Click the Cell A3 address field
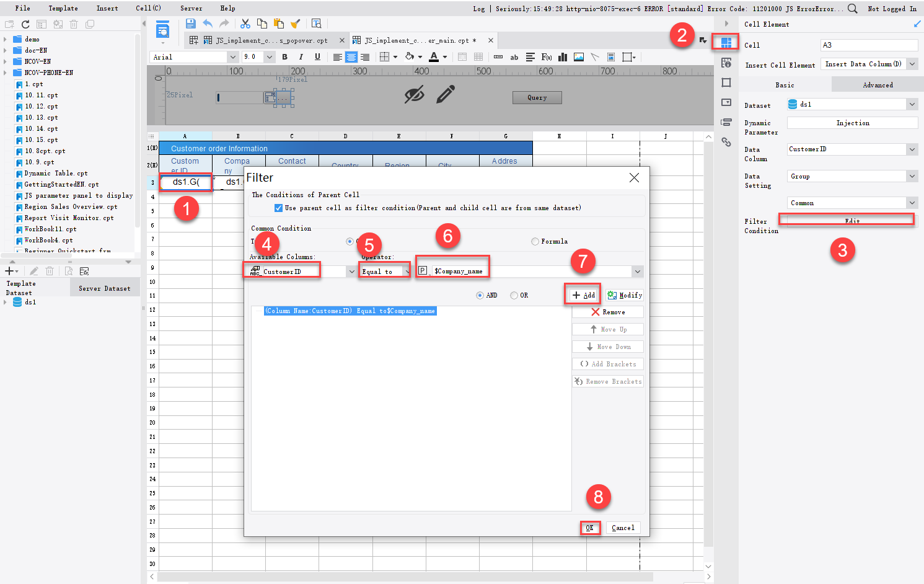The height and width of the screenshot is (584, 924). click(x=869, y=45)
